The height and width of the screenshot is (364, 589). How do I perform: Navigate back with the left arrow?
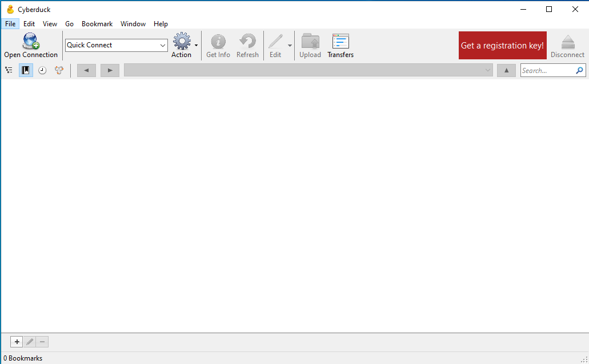[86, 70]
